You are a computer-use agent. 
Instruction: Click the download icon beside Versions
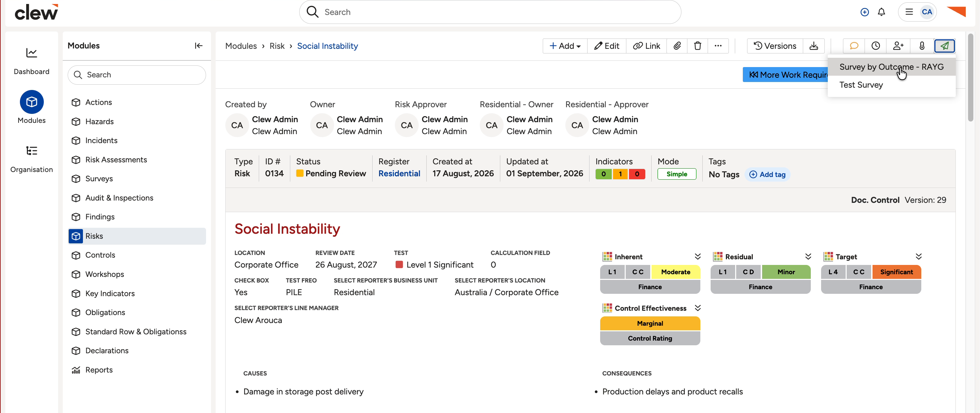point(814,46)
